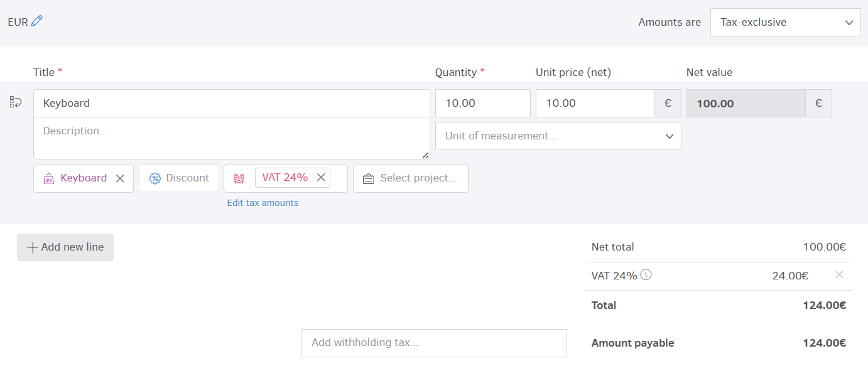Click the percent badge Discount icon
This screenshot has width=868, height=373.
coord(155,178)
